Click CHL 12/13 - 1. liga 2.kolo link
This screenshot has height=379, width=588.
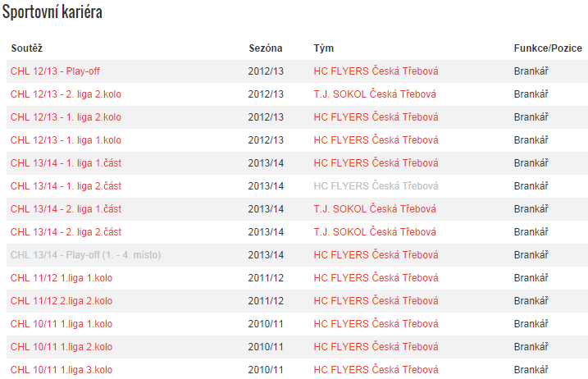[66, 117]
